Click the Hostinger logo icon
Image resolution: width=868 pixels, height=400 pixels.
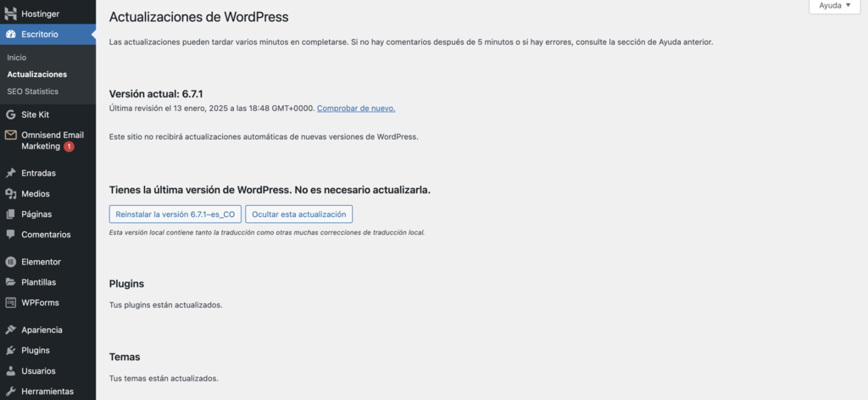click(x=10, y=14)
